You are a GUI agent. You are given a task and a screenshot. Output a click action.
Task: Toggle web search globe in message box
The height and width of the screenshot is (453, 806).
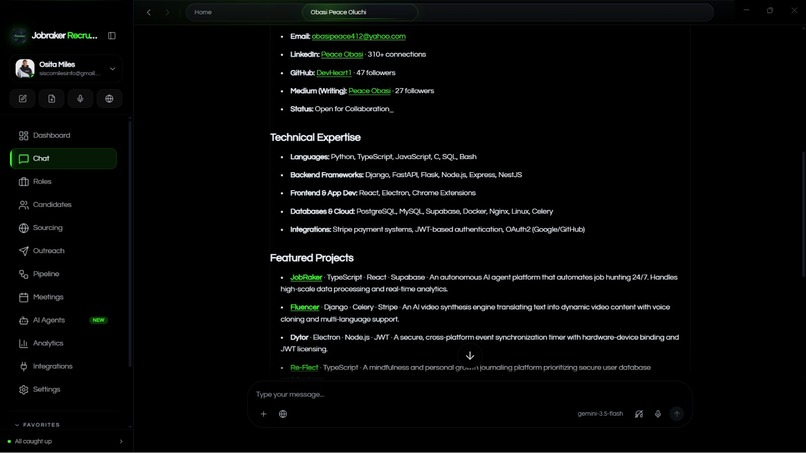click(283, 414)
